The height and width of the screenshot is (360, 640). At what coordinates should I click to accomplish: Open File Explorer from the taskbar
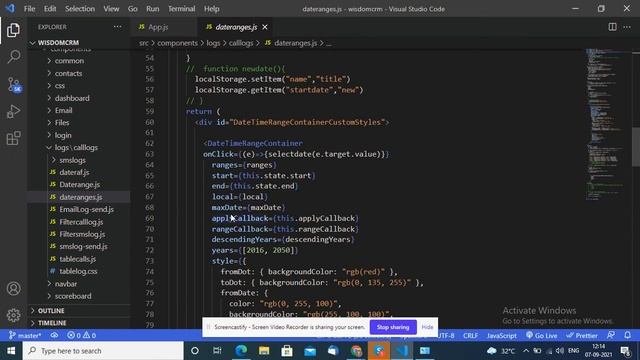[264, 351]
